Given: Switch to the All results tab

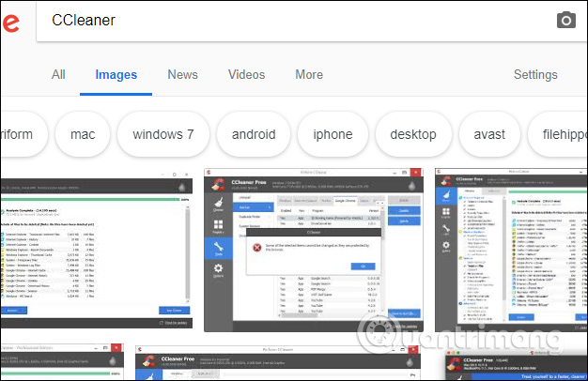Looking at the screenshot, I should [58, 74].
